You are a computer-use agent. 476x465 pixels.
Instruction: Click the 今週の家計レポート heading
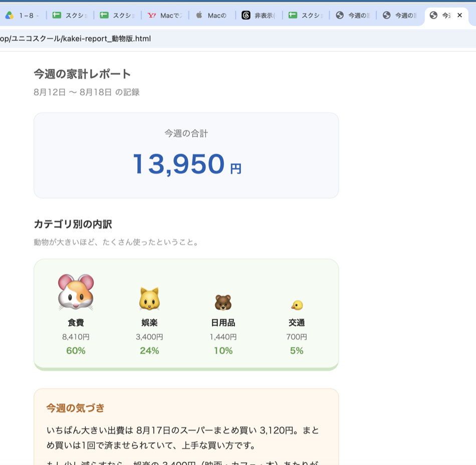pos(82,74)
